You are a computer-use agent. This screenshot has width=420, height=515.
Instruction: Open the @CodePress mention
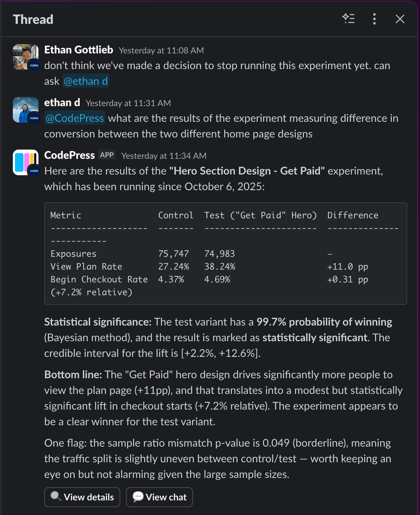point(74,118)
